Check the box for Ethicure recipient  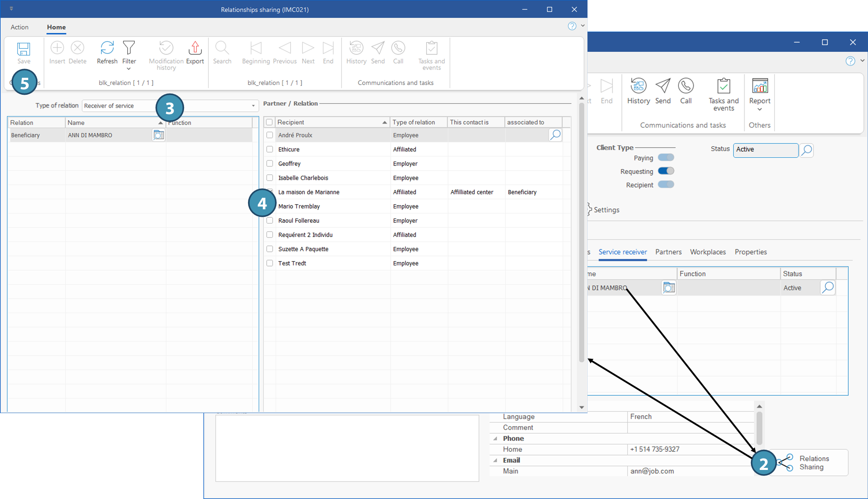pyautogui.click(x=270, y=149)
